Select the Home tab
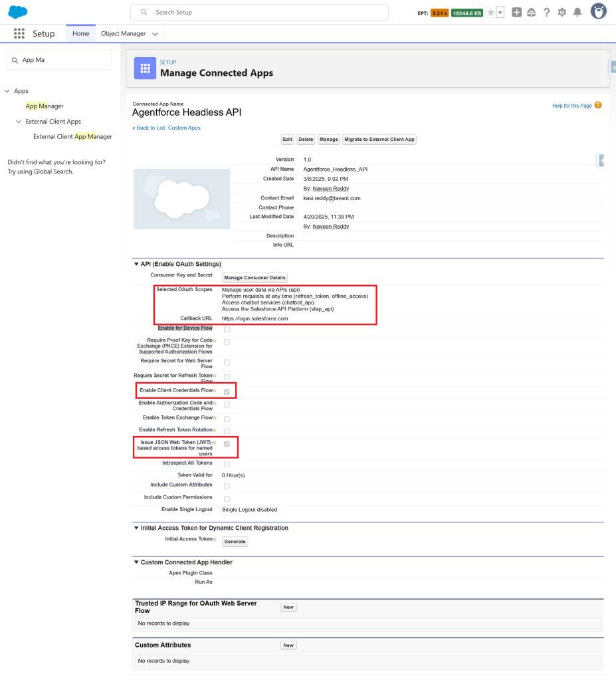The image size is (616, 680). tap(80, 34)
